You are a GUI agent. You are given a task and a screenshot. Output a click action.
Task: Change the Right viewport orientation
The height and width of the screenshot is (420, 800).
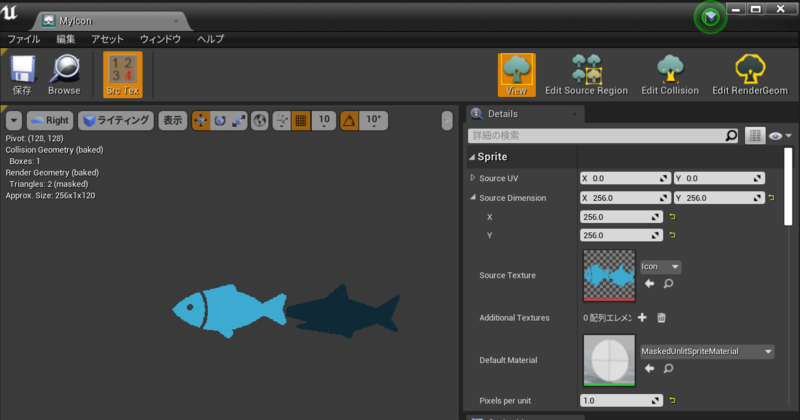(50, 121)
